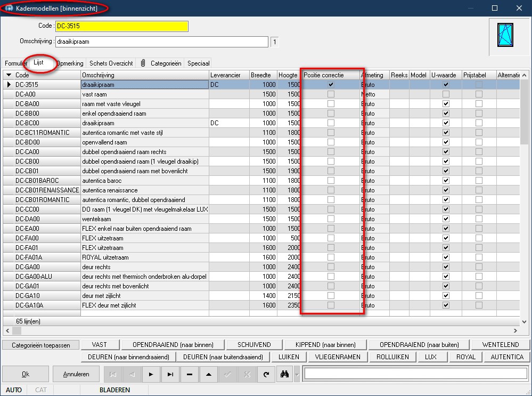
Task: Filter by KIPPEND (naar binnen) category
Action: click(325, 345)
